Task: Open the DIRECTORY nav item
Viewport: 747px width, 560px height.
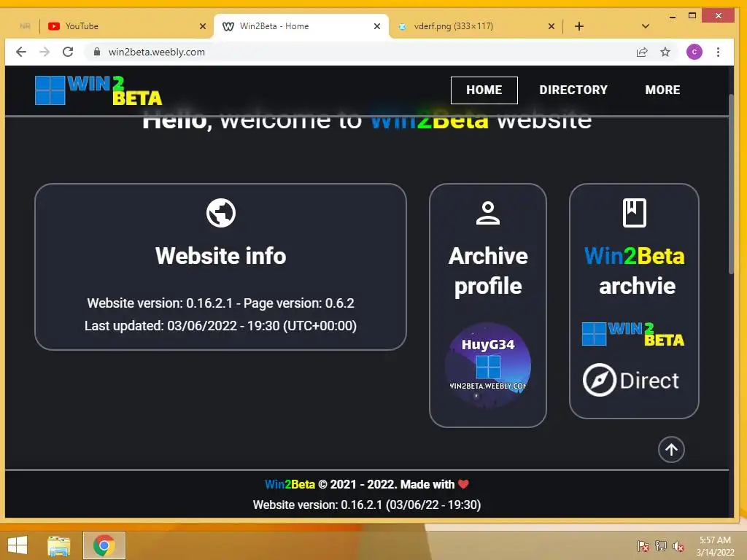Action: coord(573,90)
